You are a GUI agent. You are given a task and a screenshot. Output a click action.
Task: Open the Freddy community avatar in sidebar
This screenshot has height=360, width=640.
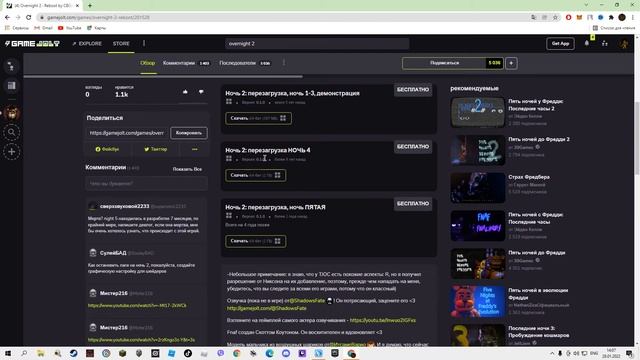(x=12, y=113)
